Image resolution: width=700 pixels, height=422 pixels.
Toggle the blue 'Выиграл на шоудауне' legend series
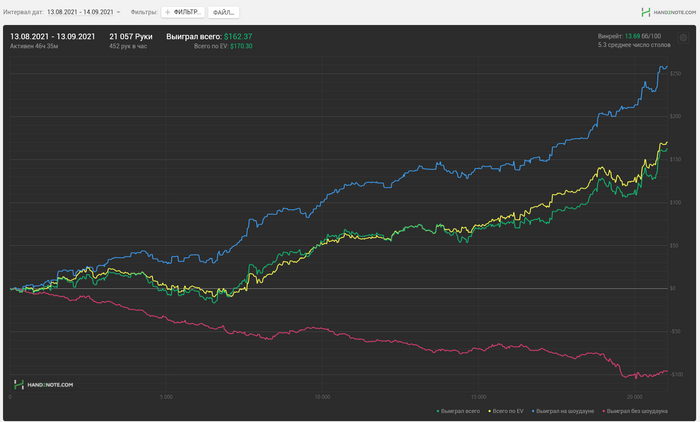click(x=562, y=411)
